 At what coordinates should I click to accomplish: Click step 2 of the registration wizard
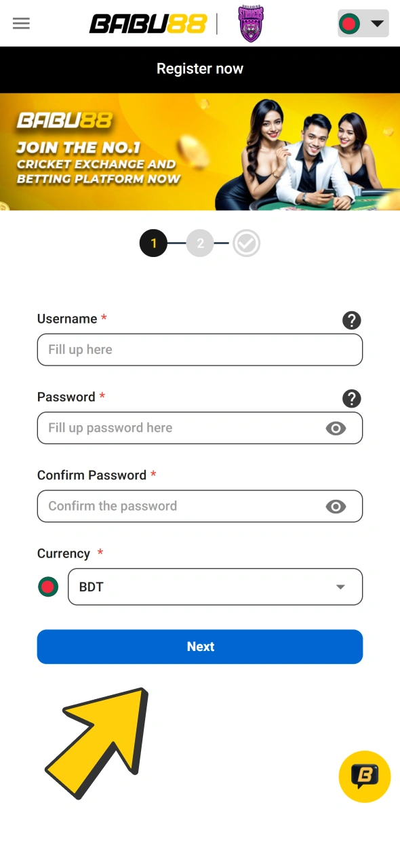[200, 243]
